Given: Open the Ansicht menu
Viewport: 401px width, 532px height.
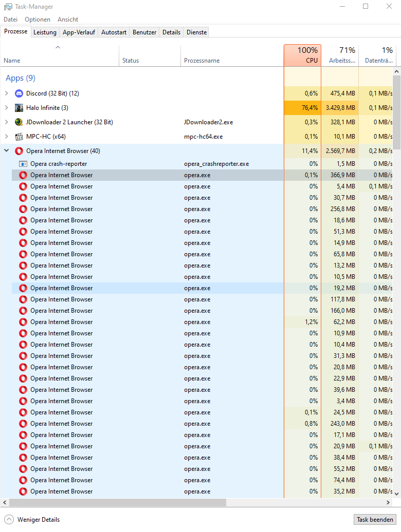Looking at the screenshot, I should (x=68, y=20).
